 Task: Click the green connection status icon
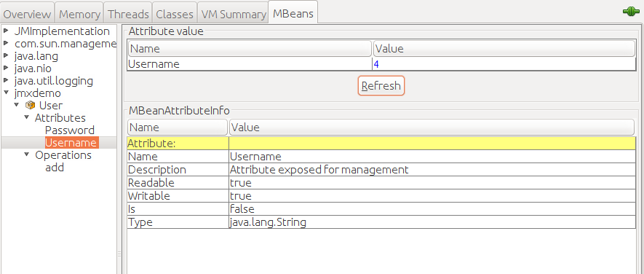[x=631, y=12]
